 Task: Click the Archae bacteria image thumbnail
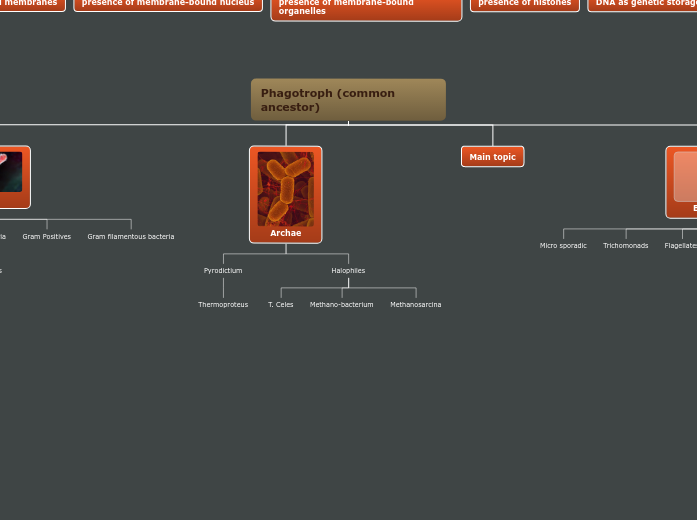click(286, 188)
